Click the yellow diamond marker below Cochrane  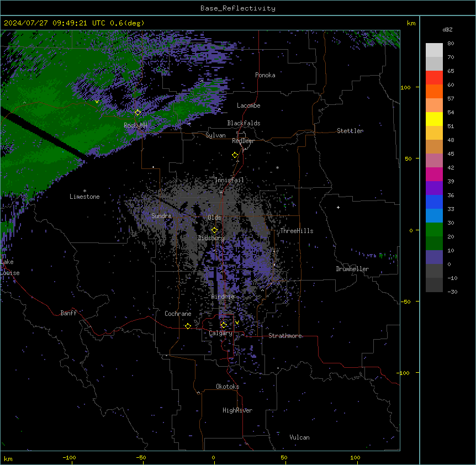(188, 326)
